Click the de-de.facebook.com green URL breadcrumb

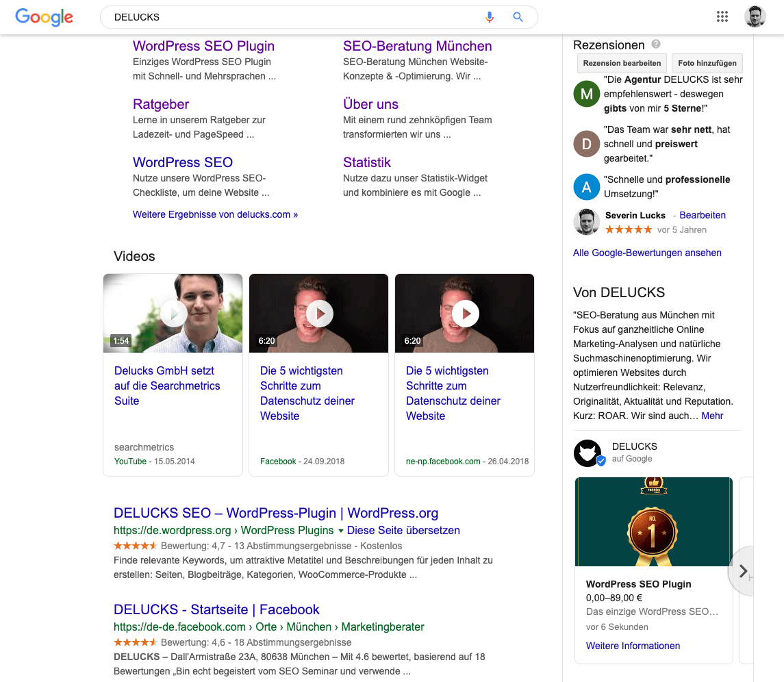pyautogui.click(x=269, y=627)
